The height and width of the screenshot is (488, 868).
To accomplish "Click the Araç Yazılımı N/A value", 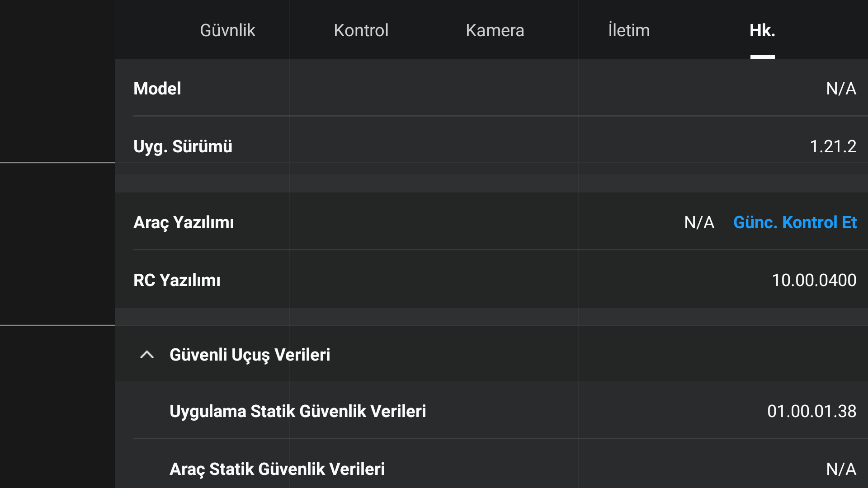I will 699,222.
